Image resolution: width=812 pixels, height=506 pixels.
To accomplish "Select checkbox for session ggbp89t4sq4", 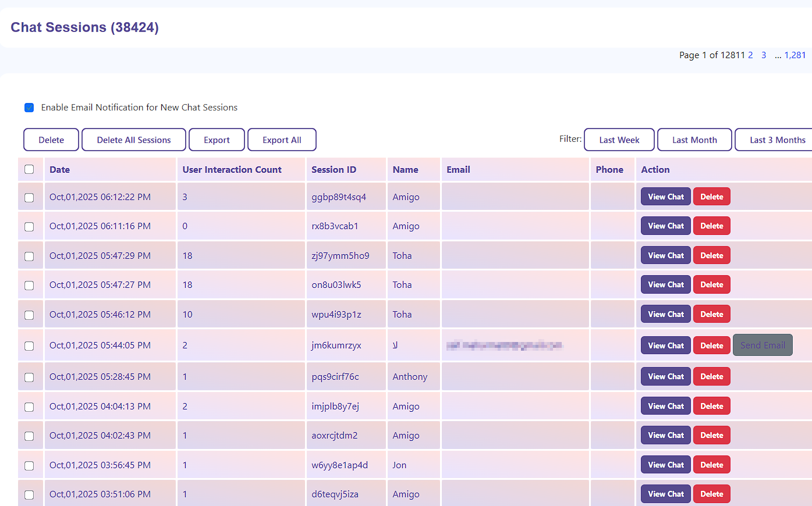I will coord(29,198).
